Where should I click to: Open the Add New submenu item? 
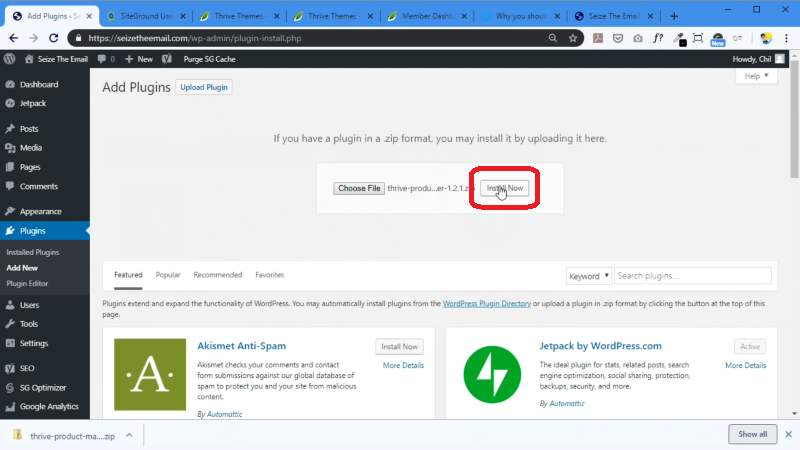22,268
